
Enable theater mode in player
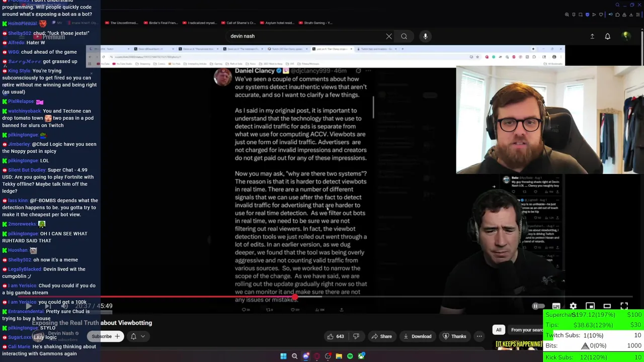point(607,306)
